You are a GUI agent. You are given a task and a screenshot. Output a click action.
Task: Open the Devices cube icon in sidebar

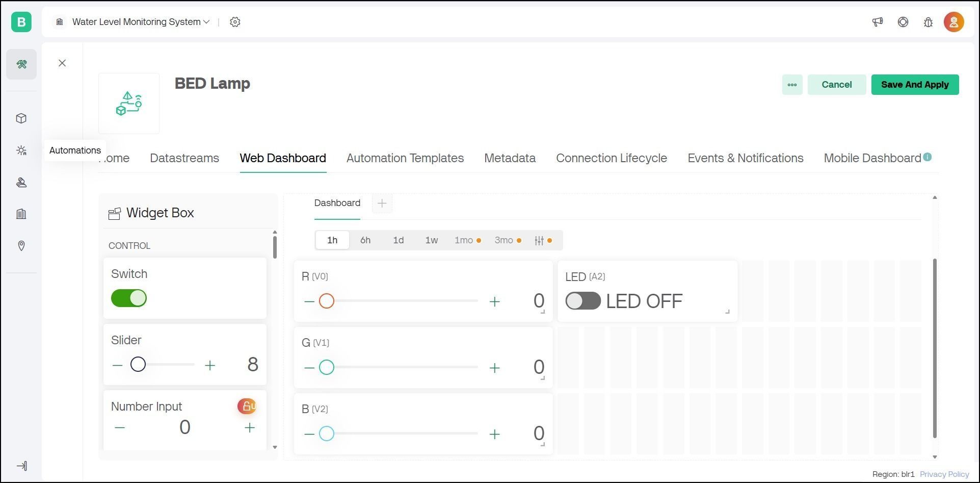[x=21, y=118]
